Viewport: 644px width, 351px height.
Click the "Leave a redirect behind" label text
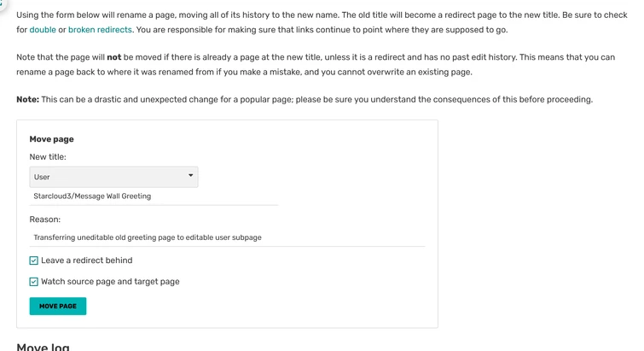pyautogui.click(x=86, y=260)
